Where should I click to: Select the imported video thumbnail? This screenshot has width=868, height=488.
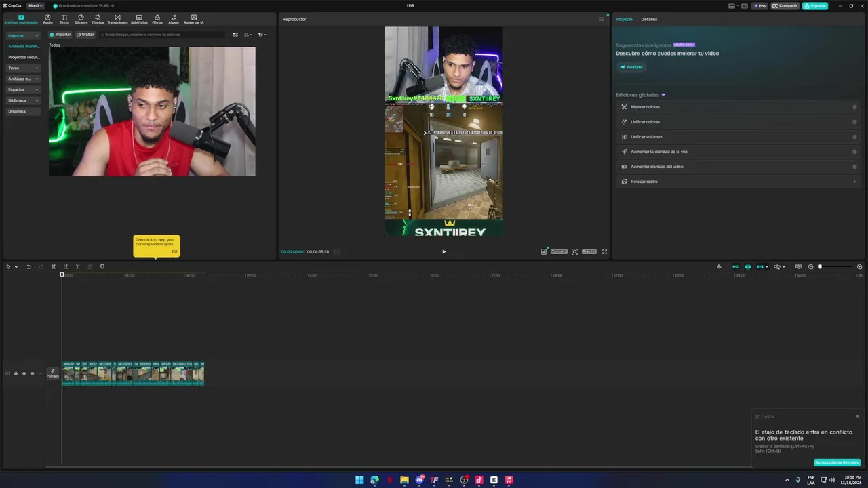point(152,111)
